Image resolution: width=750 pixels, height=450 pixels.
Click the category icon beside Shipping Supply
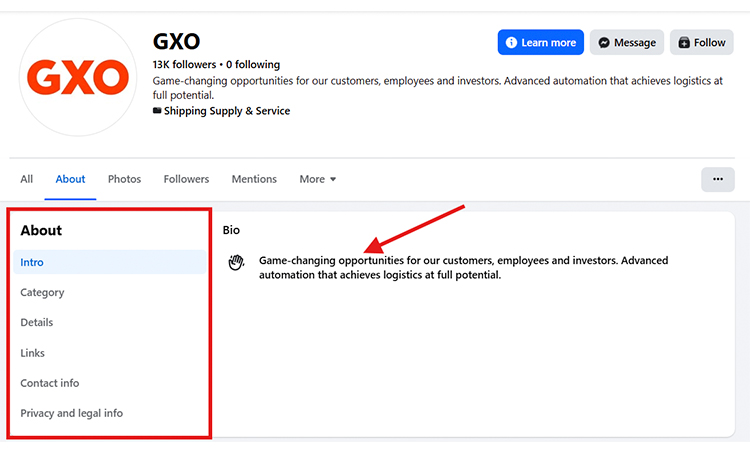pyautogui.click(x=157, y=110)
